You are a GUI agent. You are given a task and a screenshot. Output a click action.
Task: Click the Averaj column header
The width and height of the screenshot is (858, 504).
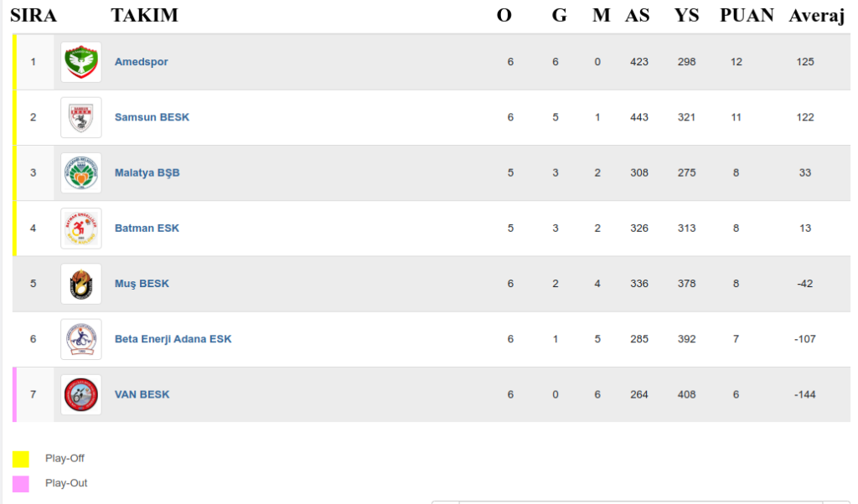pyautogui.click(x=816, y=15)
